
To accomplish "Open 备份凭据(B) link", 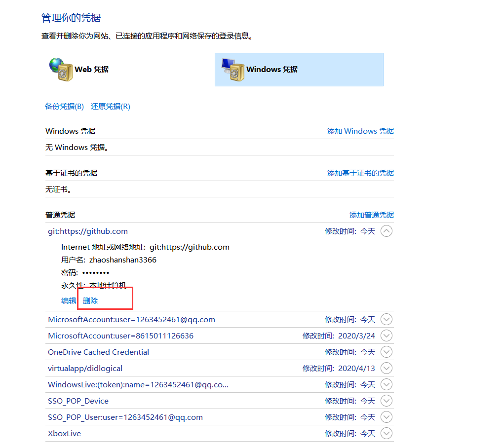I will 64,107.
